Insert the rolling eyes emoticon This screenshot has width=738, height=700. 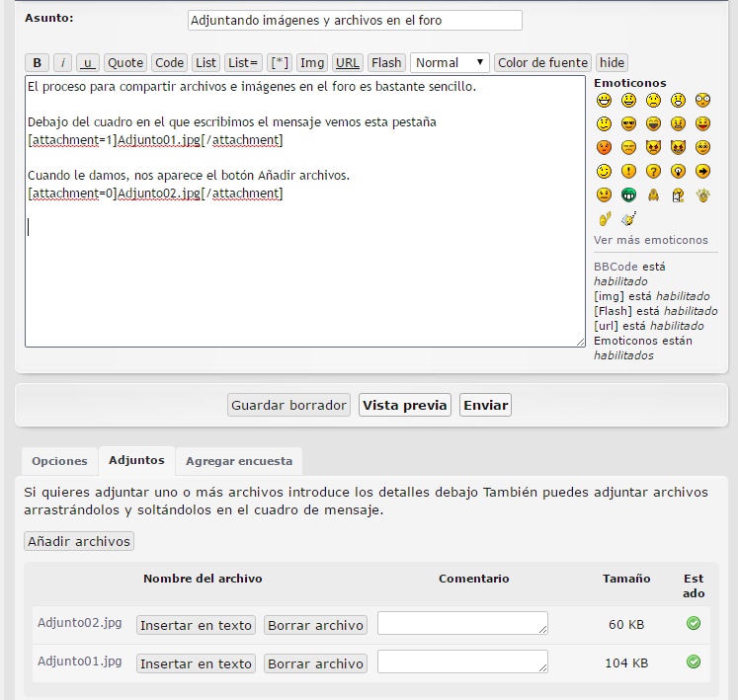[702, 147]
